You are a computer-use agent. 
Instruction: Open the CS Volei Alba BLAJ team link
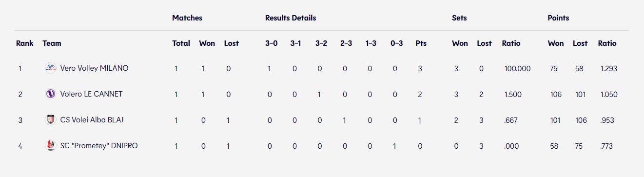point(88,119)
